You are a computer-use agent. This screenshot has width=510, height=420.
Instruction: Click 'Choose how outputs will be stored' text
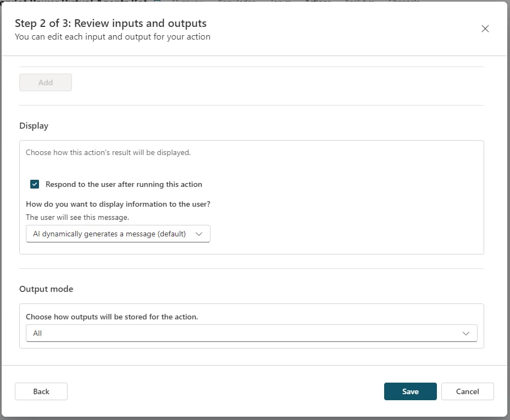(112, 317)
